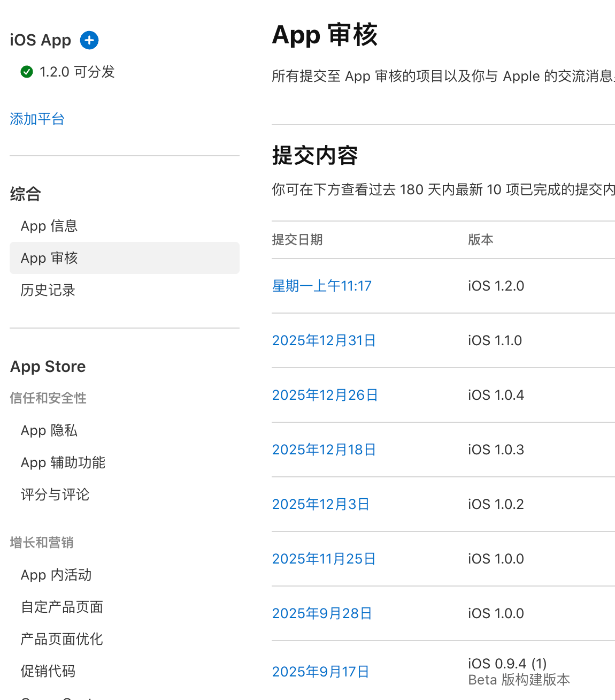Go to 促销代码 page

click(x=48, y=671)
